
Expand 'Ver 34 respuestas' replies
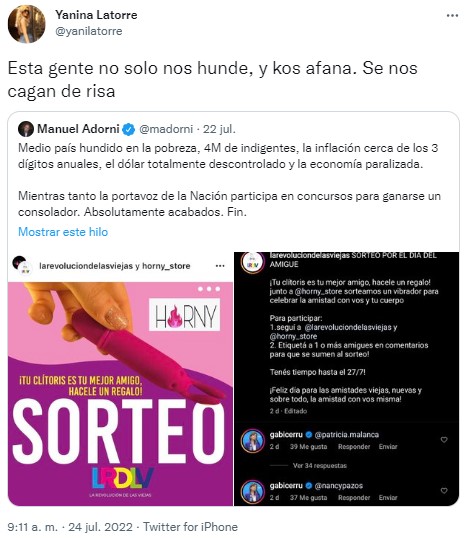pos(319,466)
